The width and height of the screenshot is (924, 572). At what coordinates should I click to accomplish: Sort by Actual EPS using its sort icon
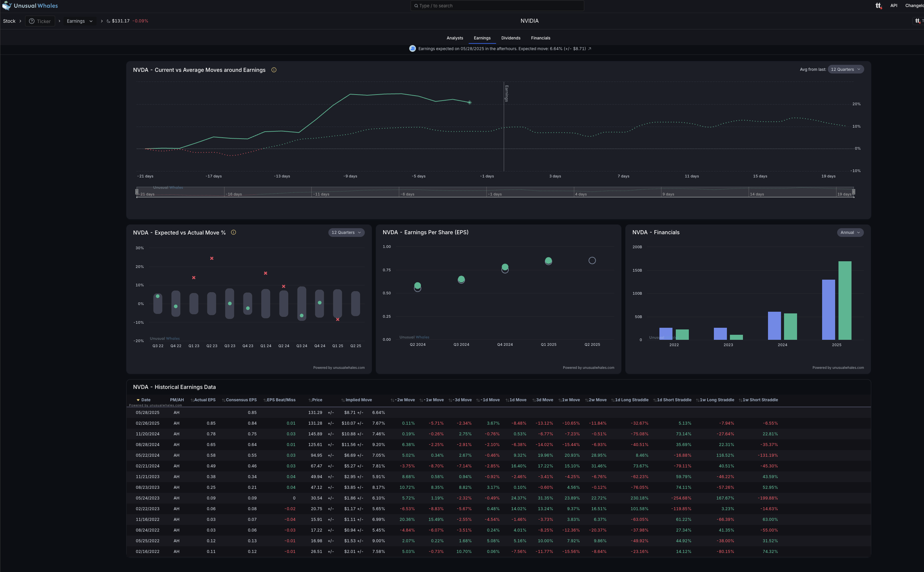click(x=192, y=400)
